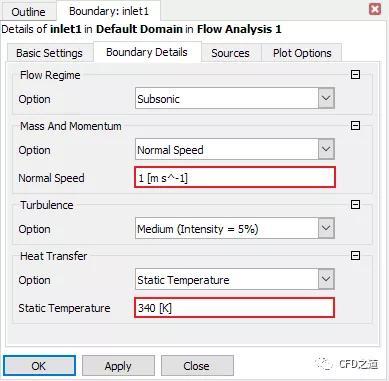Collapse the Mass And Momentum section
Viewport: 389px width, 381px height.
pyautogui.click(x=355, y=125)
